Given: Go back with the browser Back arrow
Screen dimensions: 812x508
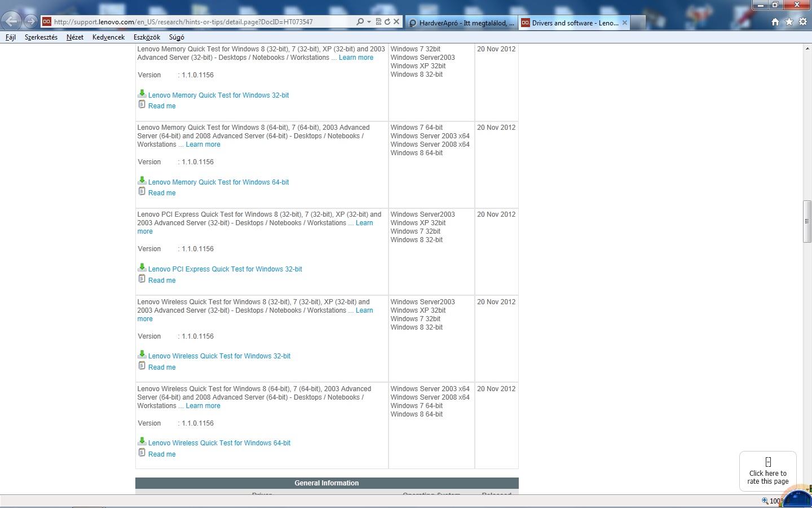Looking at the screenshot, I should click(11, 21).
